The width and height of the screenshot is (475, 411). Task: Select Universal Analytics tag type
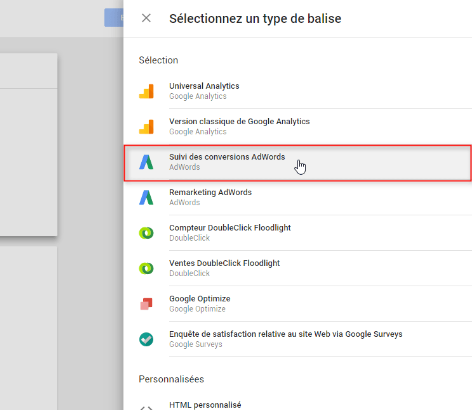pos(298,91)
